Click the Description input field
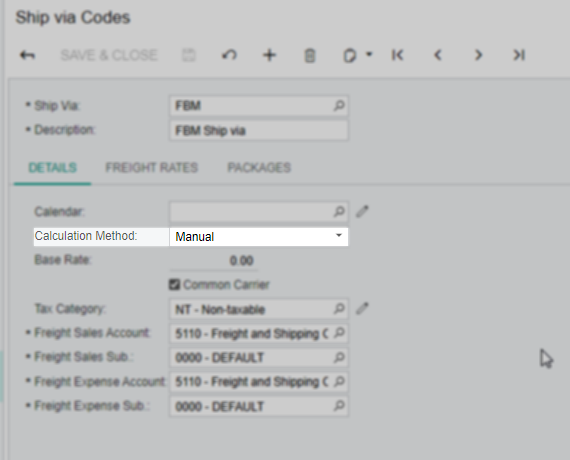The width and height of the screenshot is (570, 460). (259, 130)
